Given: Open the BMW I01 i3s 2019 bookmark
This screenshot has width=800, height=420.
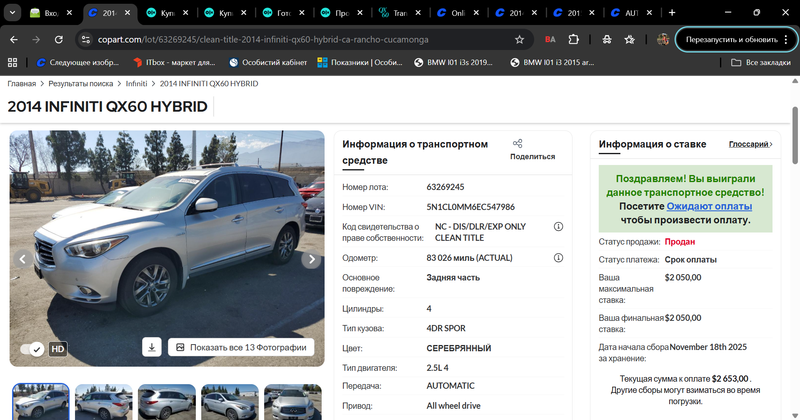Looking at the screenshot, I should coord(453,62).
